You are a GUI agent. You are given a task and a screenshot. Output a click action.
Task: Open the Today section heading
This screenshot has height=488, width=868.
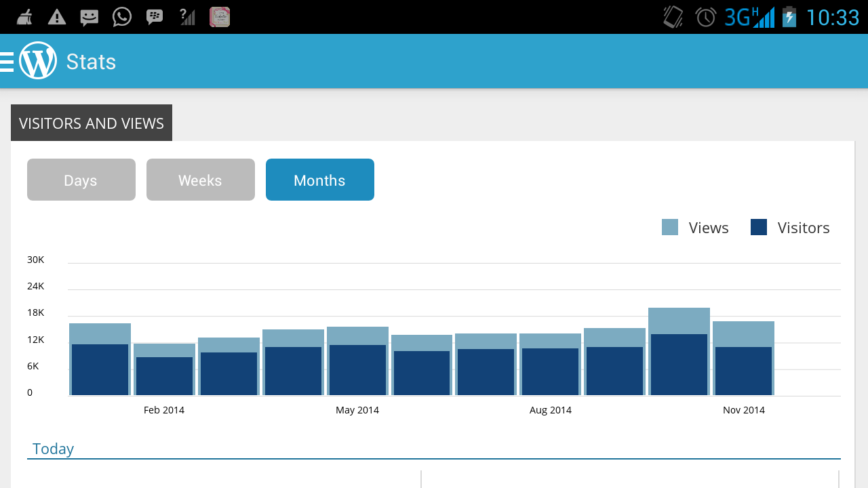coord(53,449)
